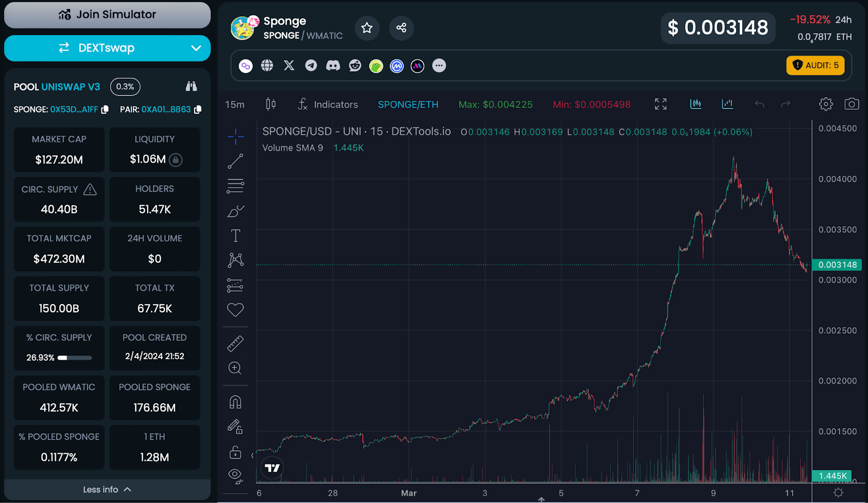Image resolution: width=868 pixels, height=503 pixels.
Task: Open the AUDIT: 5 report
Action: 815,65
